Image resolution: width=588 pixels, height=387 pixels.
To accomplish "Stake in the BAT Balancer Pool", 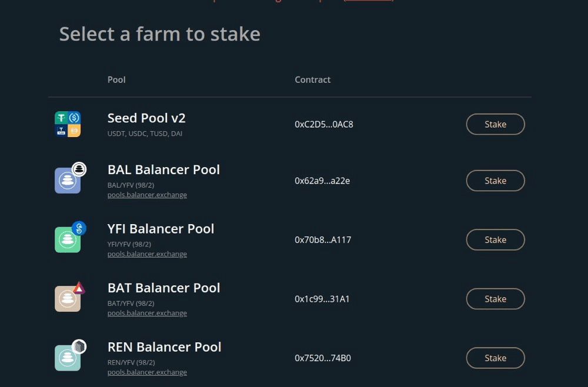I will tap(495, 299).
